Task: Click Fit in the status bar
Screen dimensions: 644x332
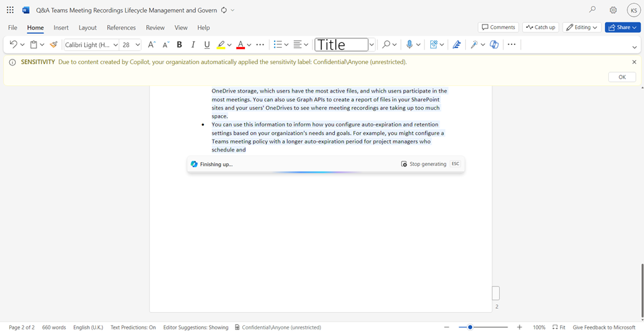Action: [x=560, y=327]
